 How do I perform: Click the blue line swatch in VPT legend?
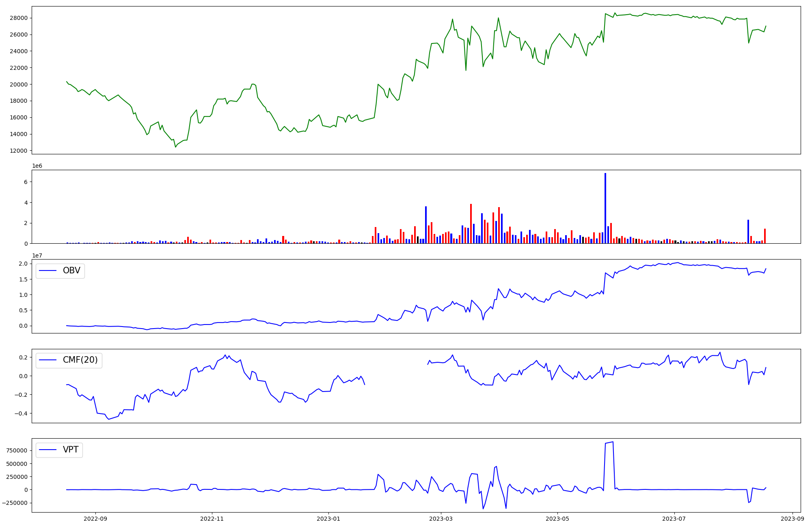coord(48,450)
